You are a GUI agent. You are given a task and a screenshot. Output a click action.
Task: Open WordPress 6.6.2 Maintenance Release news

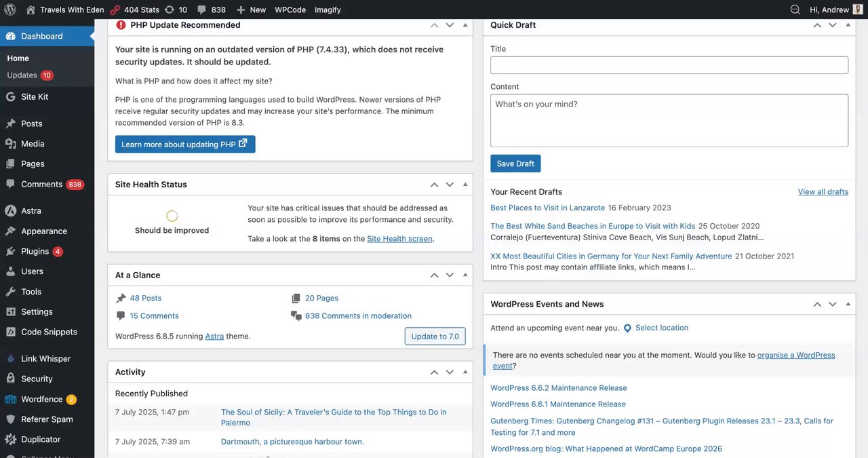pyautogui.click(x=558, y=388)
